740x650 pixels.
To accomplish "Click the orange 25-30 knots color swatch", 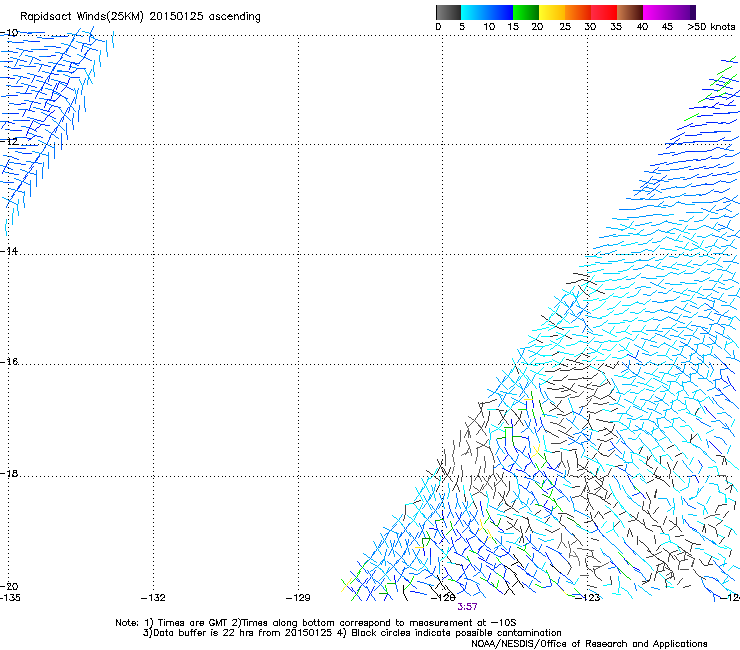I will coord(578,12).
